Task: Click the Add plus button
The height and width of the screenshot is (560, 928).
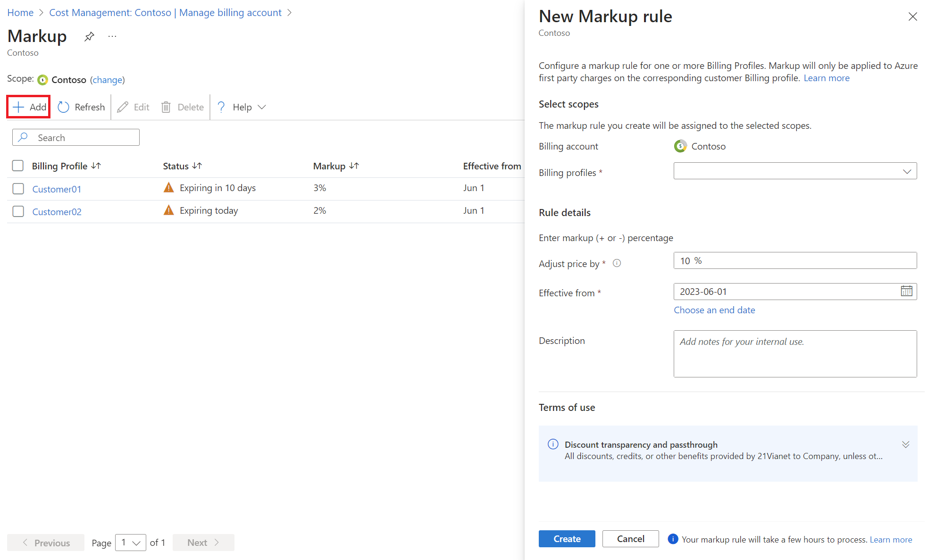Action: click(29, 107)
